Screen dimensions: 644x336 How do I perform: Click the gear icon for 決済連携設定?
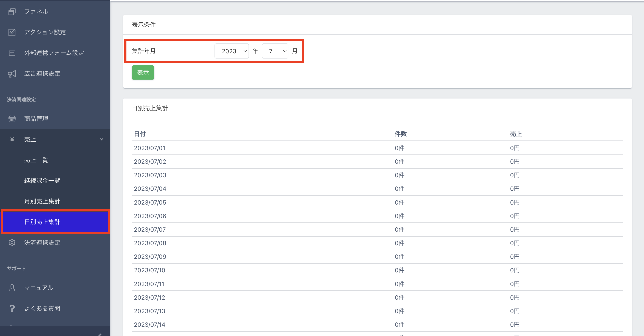coord(12,243)
